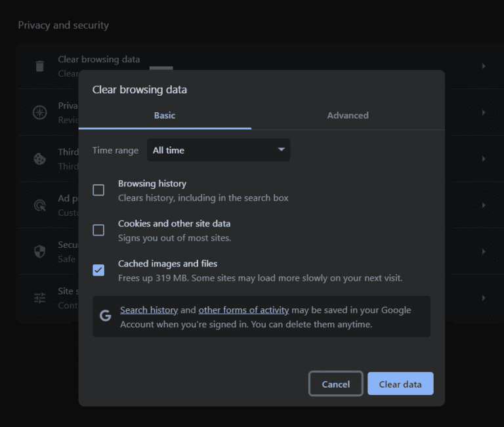504x427 pixels.
Task: Open the Search history link
Action: [x=149, y=310]
